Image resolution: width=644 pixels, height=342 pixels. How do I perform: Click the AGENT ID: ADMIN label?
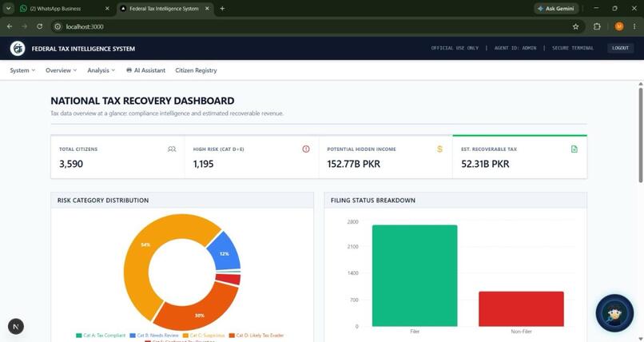(x=515, y=48)
